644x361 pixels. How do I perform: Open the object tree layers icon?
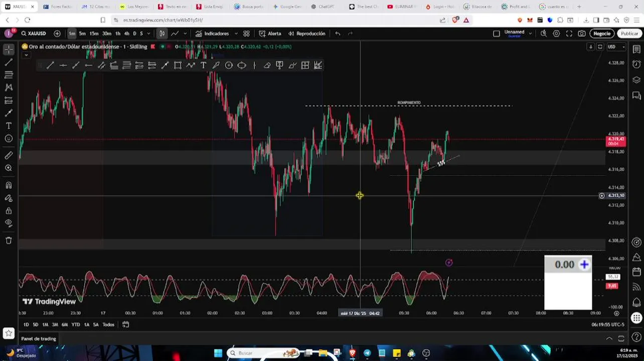click(636, 80)
